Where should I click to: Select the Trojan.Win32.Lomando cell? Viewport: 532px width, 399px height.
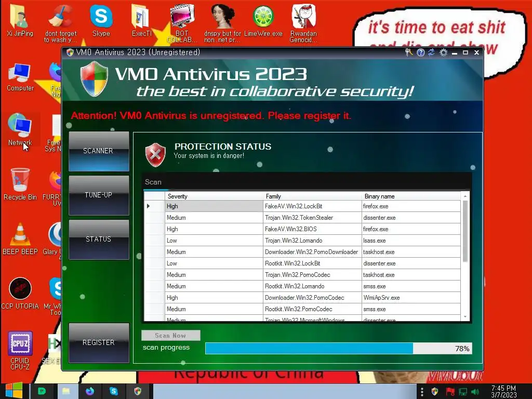(312, 241)
